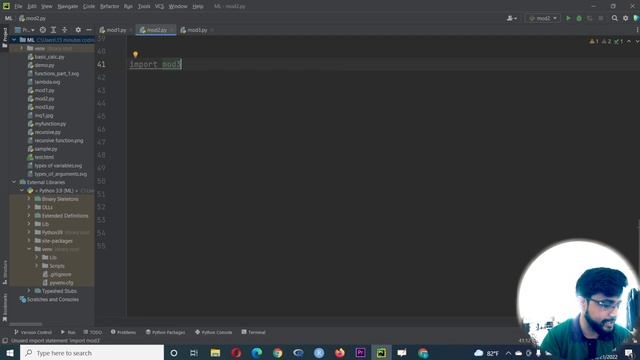Collapse the Python 3.9 (ML) node
Image resolution: width=640 pixels, height=360 pixels.
click(22, 191)
